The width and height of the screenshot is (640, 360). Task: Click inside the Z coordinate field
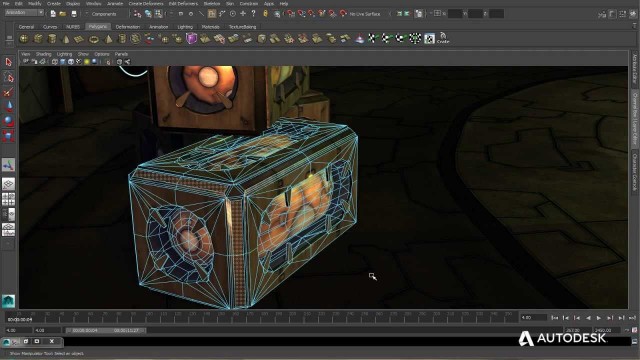coord(496,14)
